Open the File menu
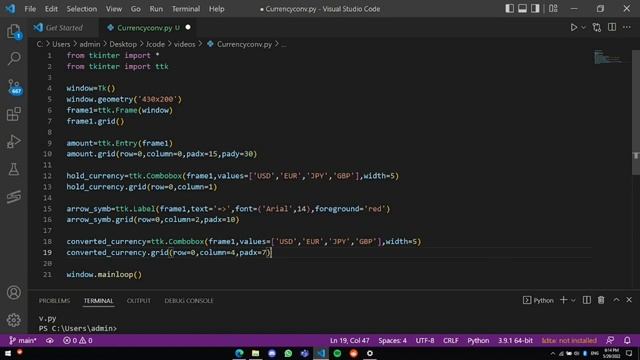 (30, 9)
